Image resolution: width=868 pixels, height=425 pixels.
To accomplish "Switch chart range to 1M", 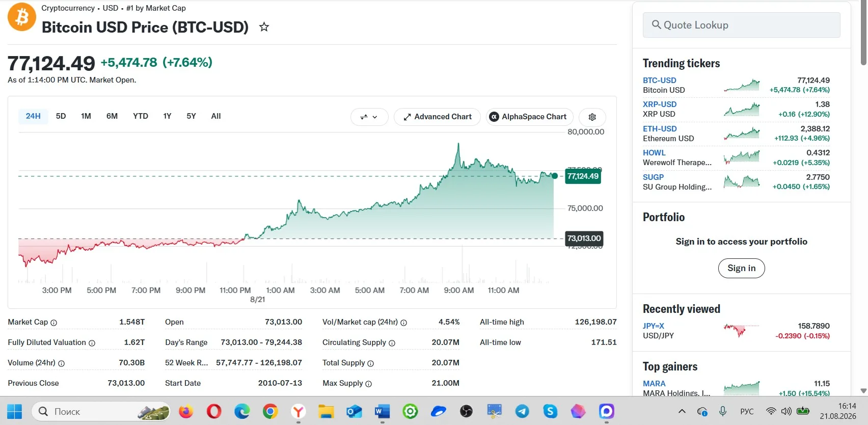I will 86,116.
